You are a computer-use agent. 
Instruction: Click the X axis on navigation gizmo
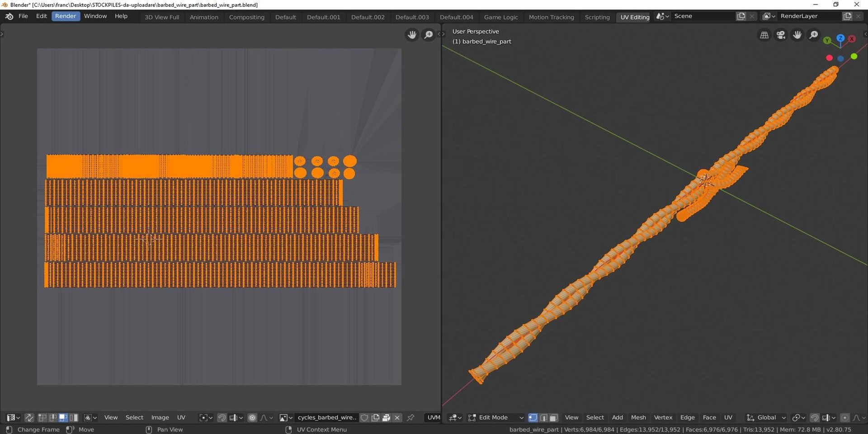click(852, 39)
